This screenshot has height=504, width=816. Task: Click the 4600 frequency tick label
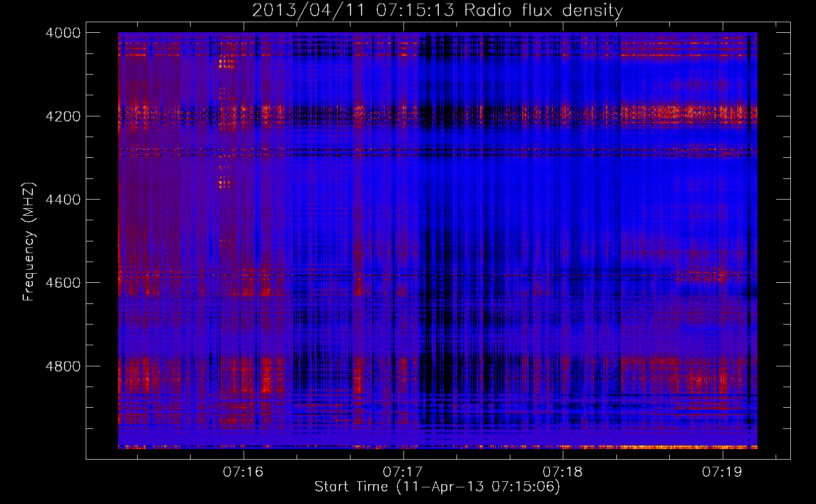point(63,283)
